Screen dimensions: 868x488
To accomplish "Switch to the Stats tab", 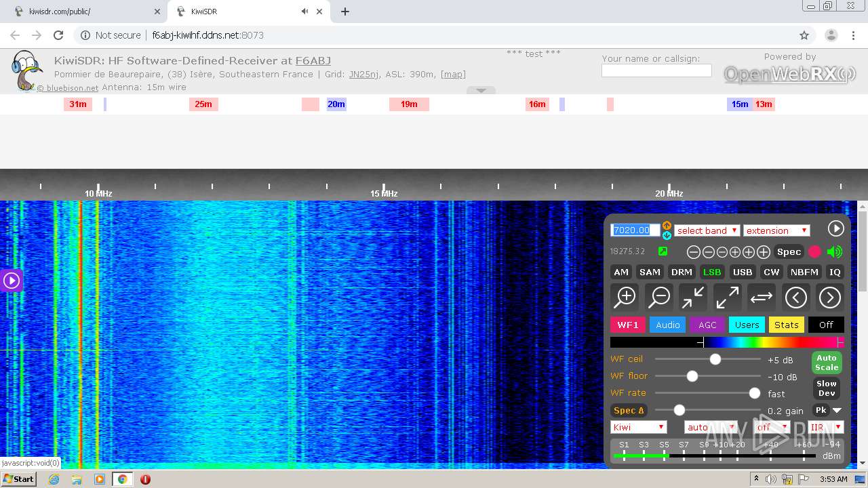I will click(787, 325).
